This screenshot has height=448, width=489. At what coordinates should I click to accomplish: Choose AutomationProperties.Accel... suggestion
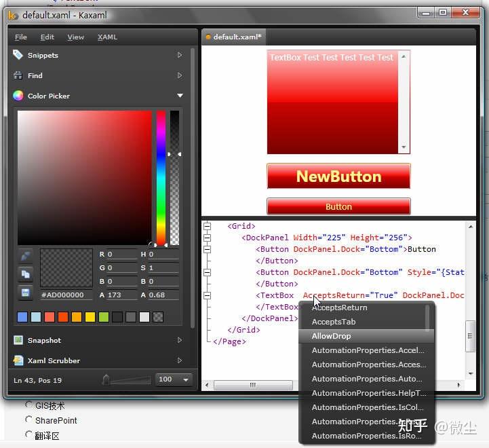[x=366, y=350]
